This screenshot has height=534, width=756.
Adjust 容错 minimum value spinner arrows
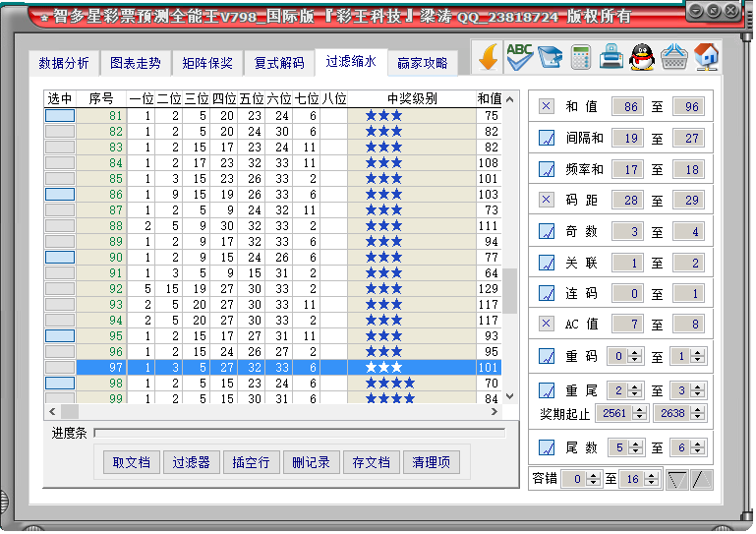[x=594, y=479]
